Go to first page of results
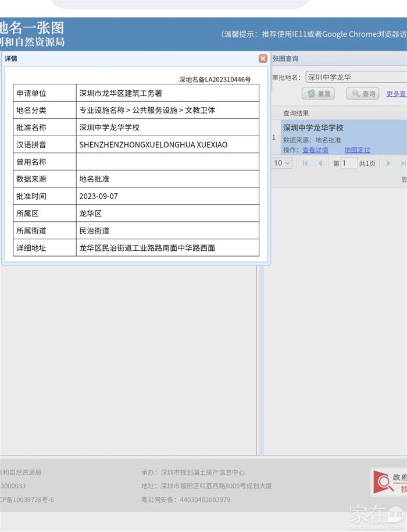 305,164
